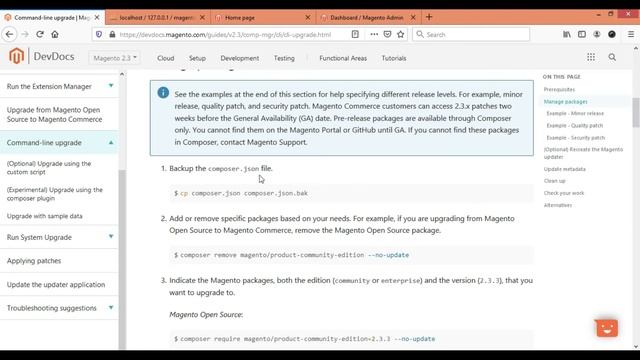Toggle reader view icon in address bar

pyautogui.click(x=355, y=35)
